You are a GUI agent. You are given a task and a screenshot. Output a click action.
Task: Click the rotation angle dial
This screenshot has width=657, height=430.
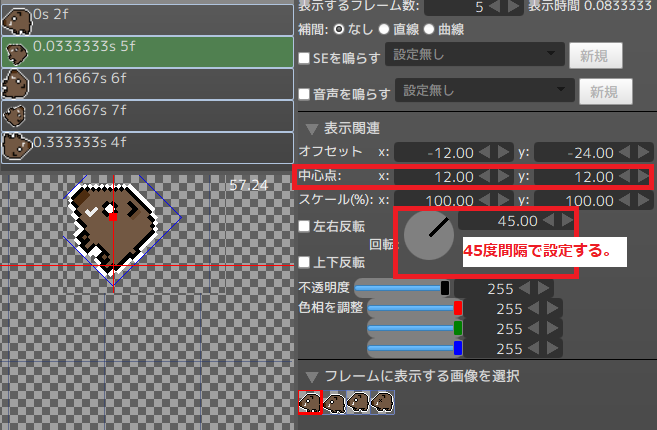(429, 235)
